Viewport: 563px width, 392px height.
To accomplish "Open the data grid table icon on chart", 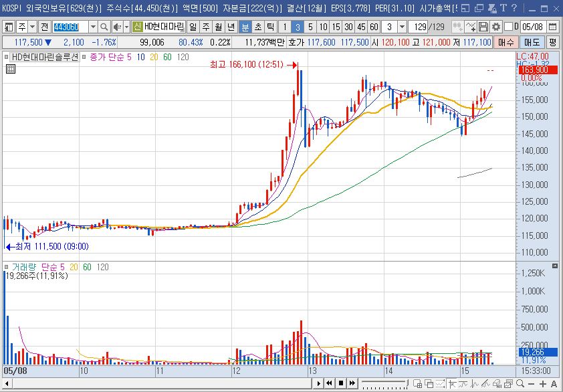I will (11, 69).
